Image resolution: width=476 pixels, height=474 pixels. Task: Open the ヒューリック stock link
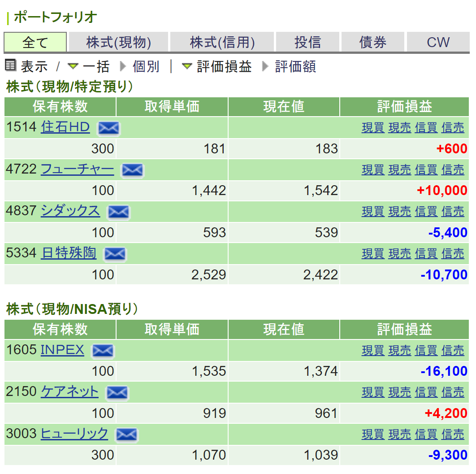[74, 434]
